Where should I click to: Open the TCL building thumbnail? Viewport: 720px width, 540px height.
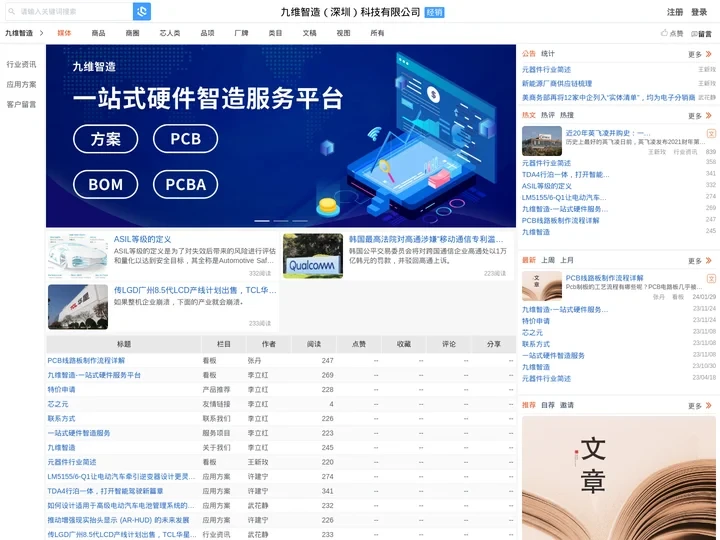click(x=78, y=307)
